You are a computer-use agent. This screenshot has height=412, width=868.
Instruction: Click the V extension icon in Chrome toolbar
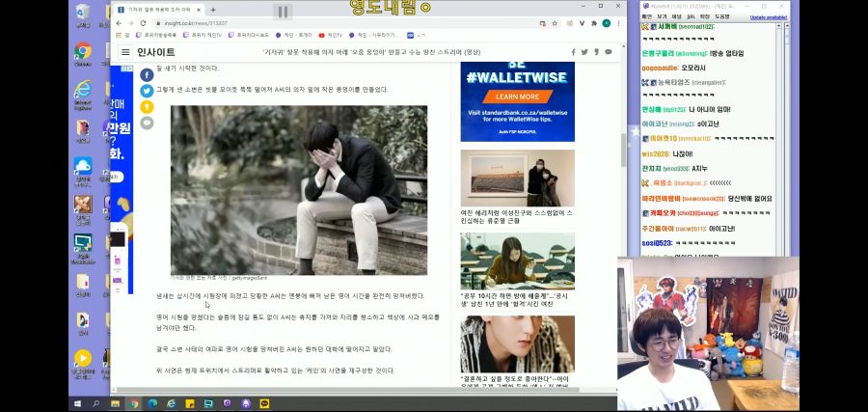coord(582,23)
